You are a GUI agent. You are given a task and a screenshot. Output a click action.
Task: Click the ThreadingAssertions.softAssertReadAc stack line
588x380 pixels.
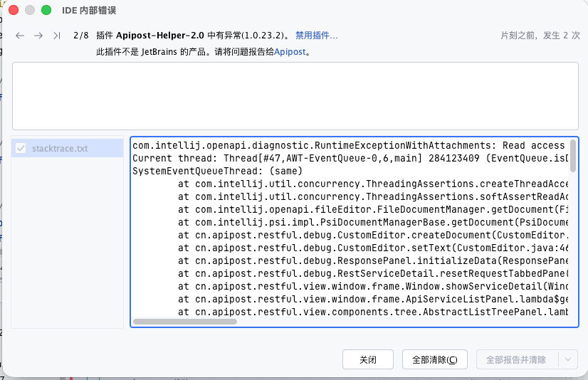[373, 196]
